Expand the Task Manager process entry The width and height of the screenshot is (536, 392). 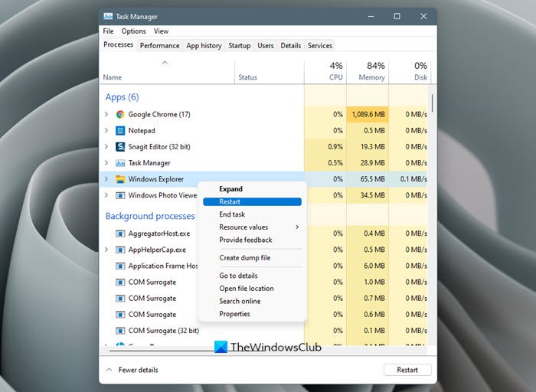click(106, 163)
